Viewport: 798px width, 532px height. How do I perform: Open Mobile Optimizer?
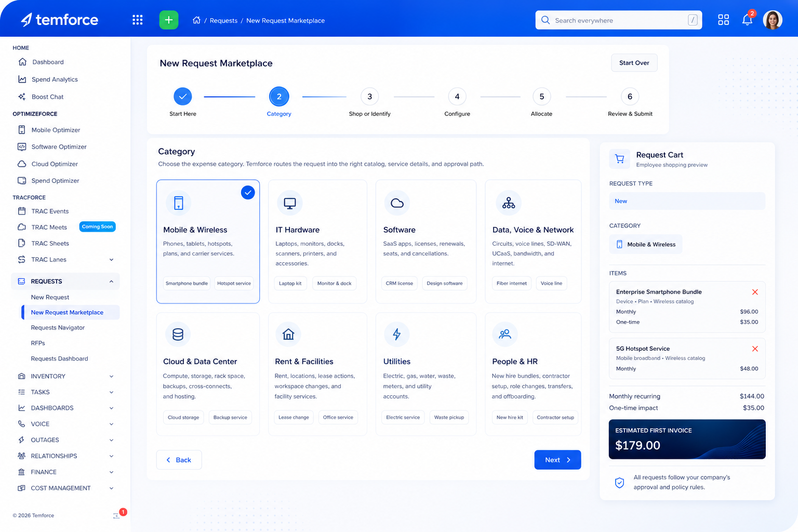(x=56, y=130)
